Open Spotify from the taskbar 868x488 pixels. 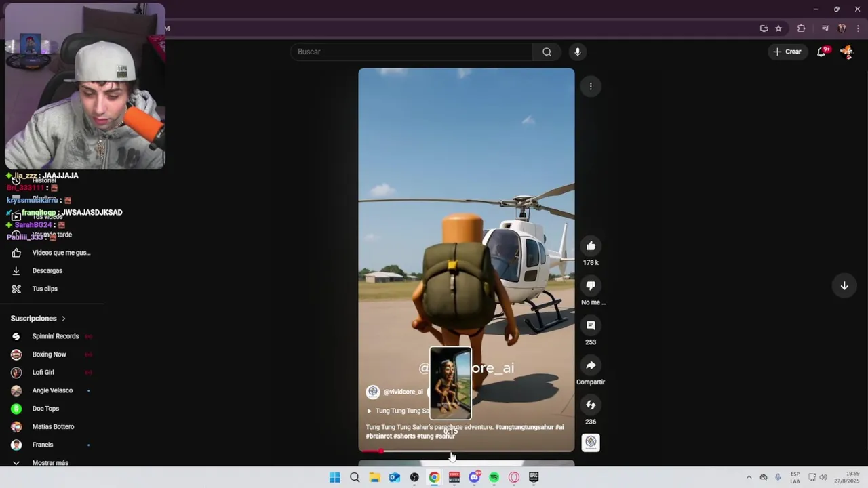[494, 477]
